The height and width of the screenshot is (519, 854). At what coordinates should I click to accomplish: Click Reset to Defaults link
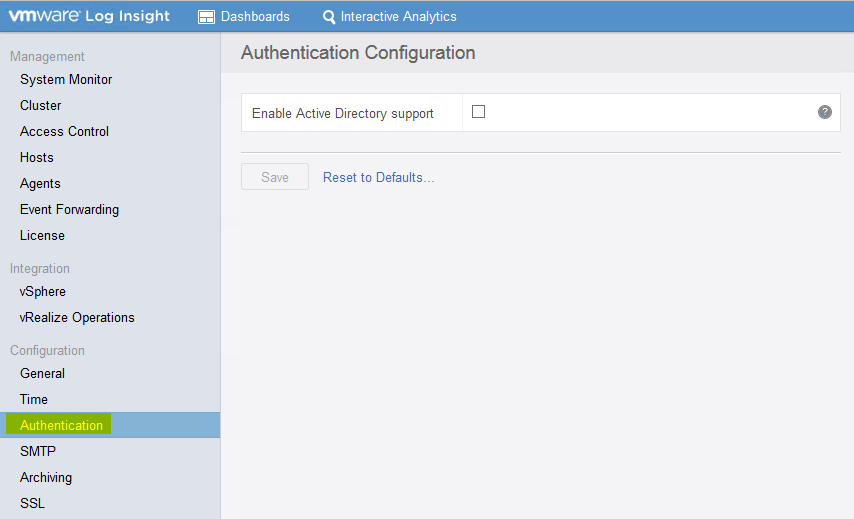point(379,178)
